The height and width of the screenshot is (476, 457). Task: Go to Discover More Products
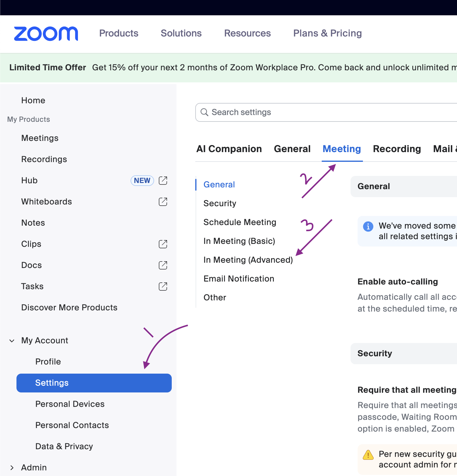point(69,307)
